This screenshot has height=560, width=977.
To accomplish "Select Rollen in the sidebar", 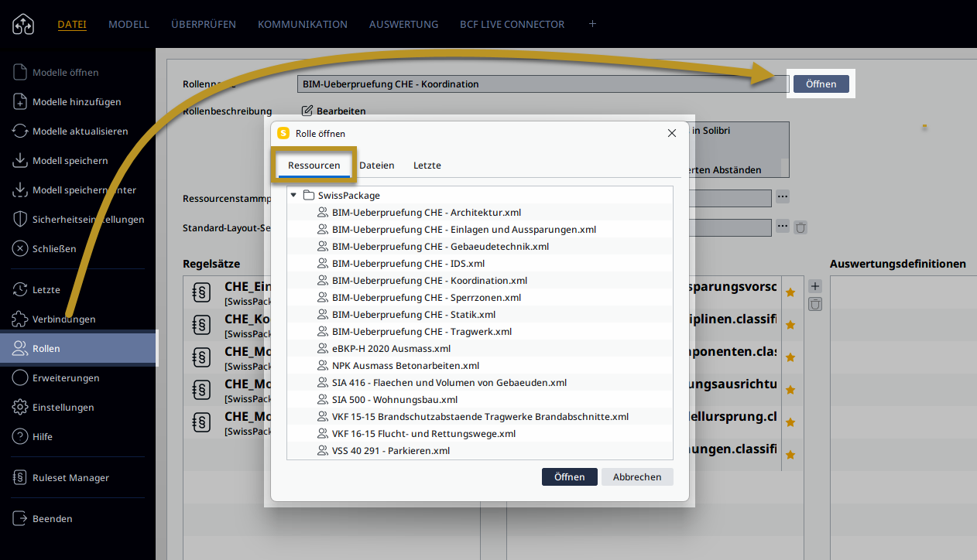I will coord(77,348).
